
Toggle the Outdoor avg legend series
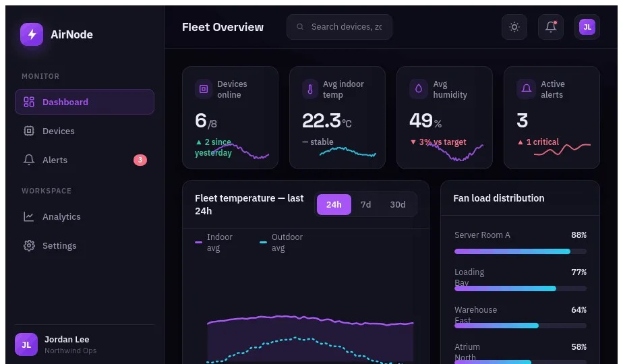pyautogui.click(x=281, y=243)
